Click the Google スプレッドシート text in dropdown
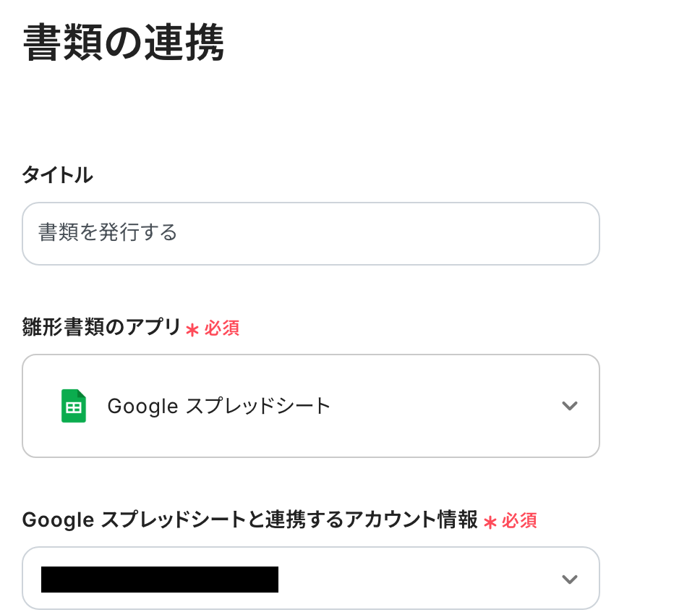700x615 pixels. (x=218, y=406)
